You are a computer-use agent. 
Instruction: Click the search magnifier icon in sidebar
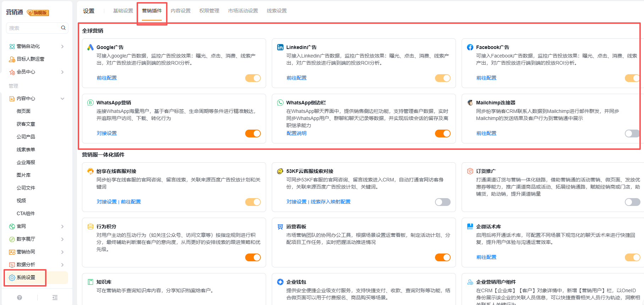point(63,28)
